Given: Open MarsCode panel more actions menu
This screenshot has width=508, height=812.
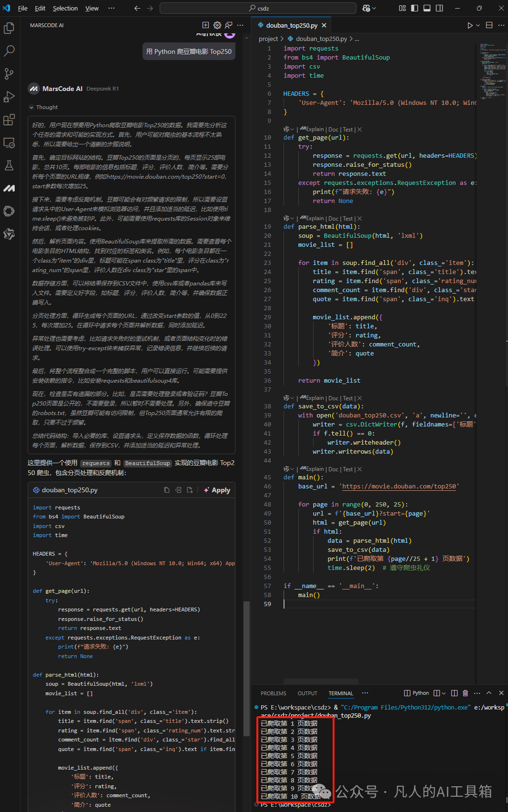Looking at the screenshot, I should (240, 25).
